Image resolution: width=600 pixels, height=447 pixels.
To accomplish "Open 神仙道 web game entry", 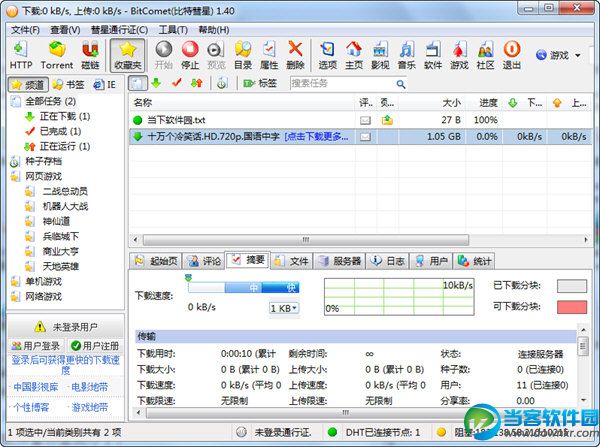I will click(x=56, y=221).
